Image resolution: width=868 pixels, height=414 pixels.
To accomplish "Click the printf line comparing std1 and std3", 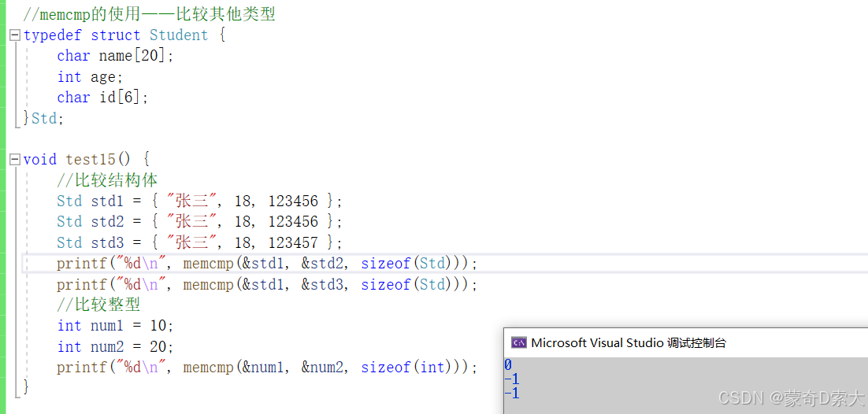I will click(267, 284).
